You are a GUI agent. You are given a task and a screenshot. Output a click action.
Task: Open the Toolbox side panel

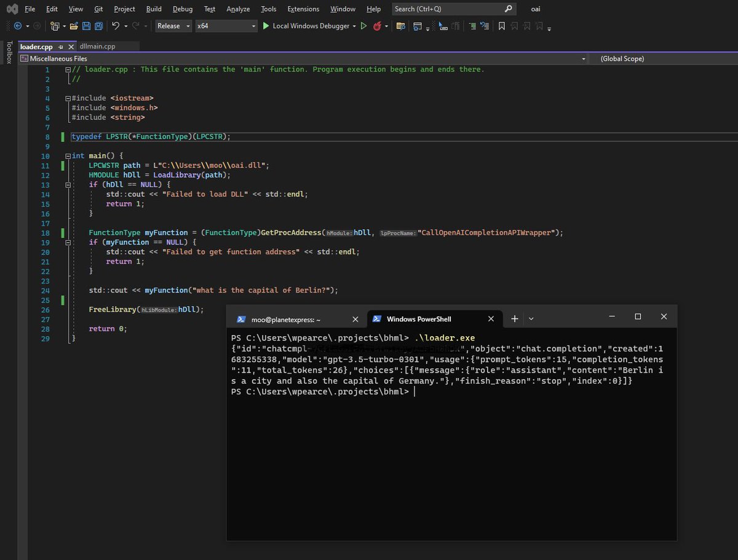click(x=9, y=52)
